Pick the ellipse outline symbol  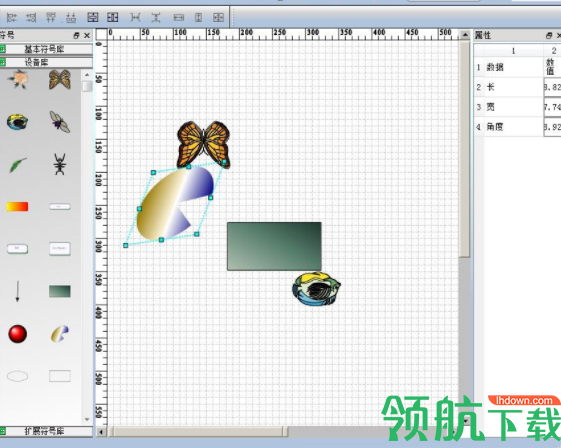click(x=18, y=376)
